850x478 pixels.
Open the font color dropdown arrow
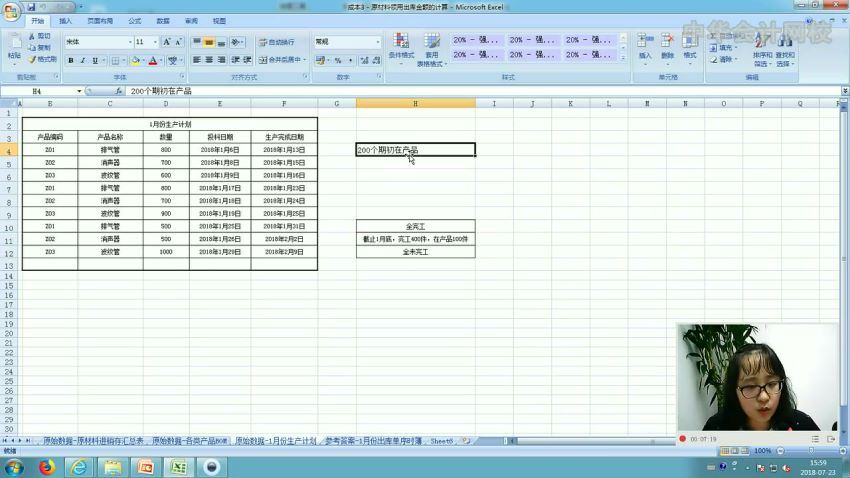tap(161, 61)
